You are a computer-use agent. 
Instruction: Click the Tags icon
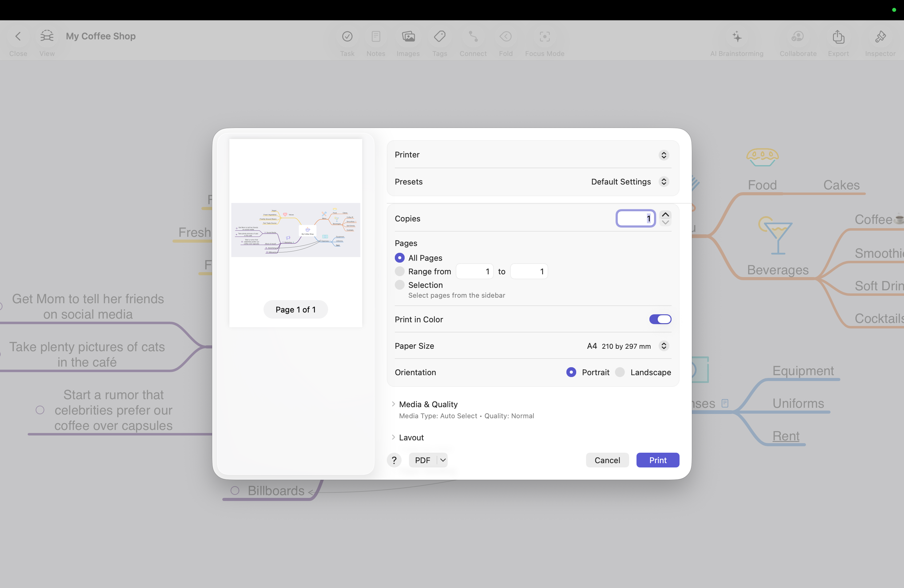pos(439,36)
